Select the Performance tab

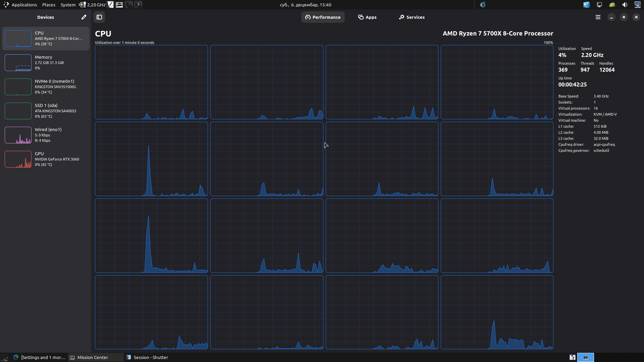(x=323, y=17)
